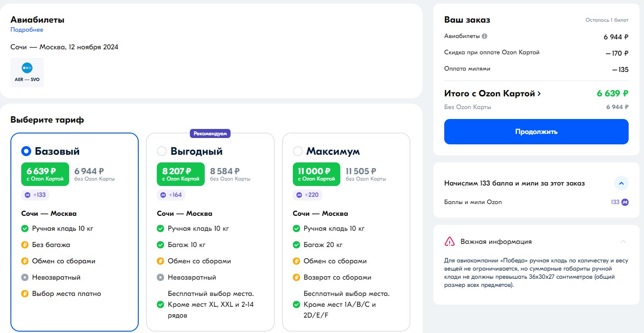Click the Сочи — Москва route title in Максимум

(x=320, y=214)
